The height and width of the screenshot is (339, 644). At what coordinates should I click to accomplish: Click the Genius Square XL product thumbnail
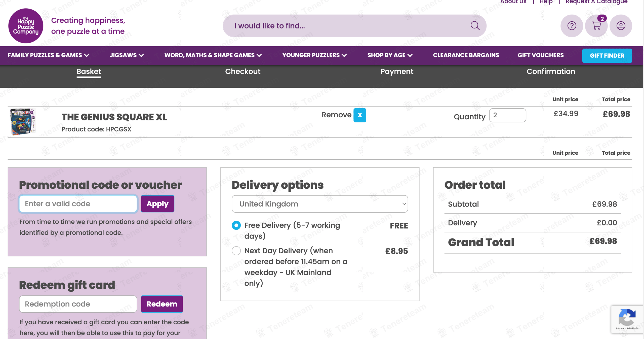pyautogui.click(x=23, y=122)
